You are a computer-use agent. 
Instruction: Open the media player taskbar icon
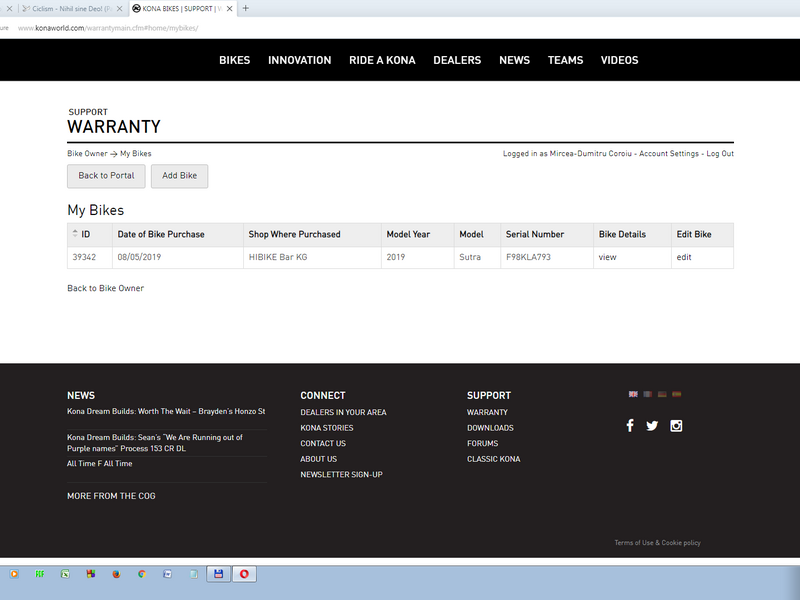pos(14,574)
